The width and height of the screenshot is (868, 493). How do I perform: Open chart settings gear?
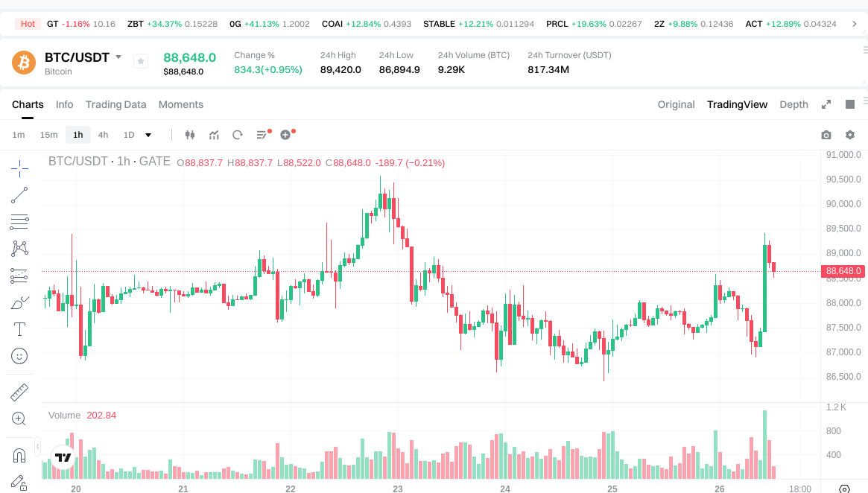coord(850,135)
